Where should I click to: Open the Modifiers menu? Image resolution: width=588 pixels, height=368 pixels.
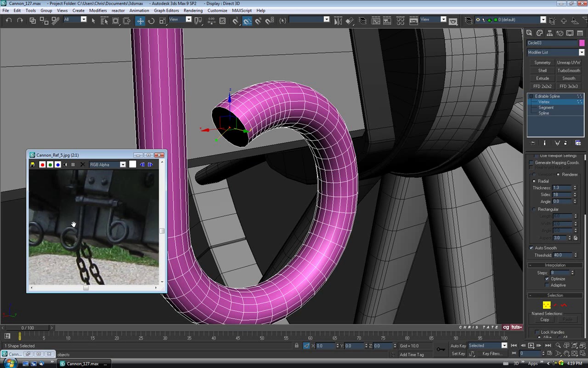point(98,10)
